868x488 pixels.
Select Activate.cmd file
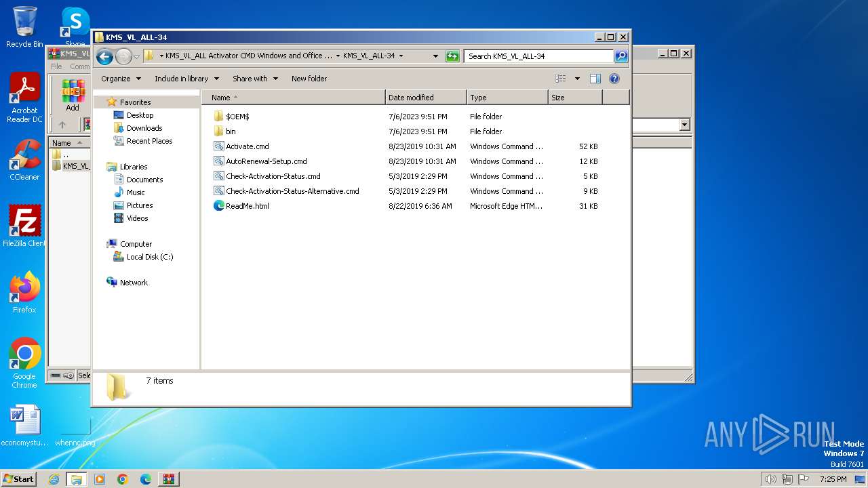point(247,146)
